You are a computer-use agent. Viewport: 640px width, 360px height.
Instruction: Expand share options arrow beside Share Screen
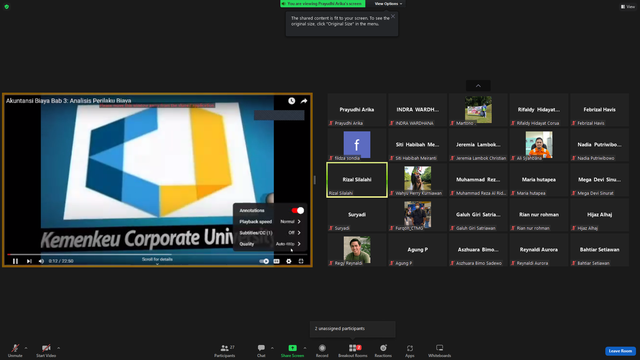pos(304,348)
